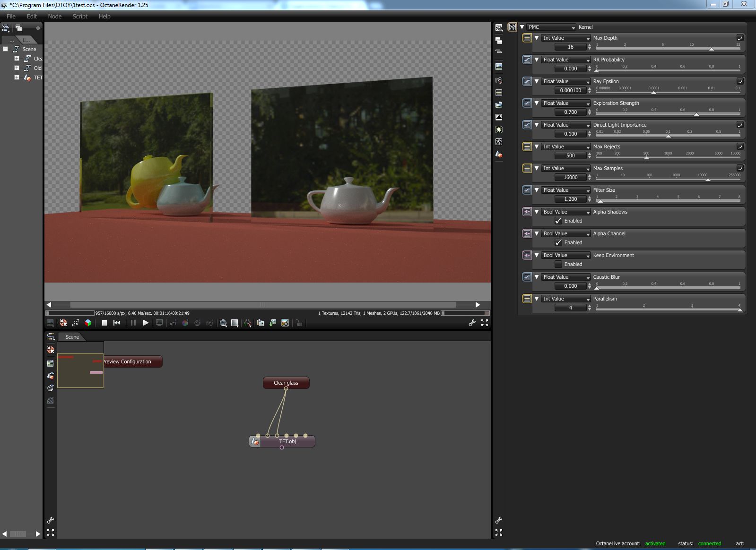Viewport: 756px width, 550px height.
Task: Click the recenter icon in node graph toolbar
Action: [x=51, y=350]
